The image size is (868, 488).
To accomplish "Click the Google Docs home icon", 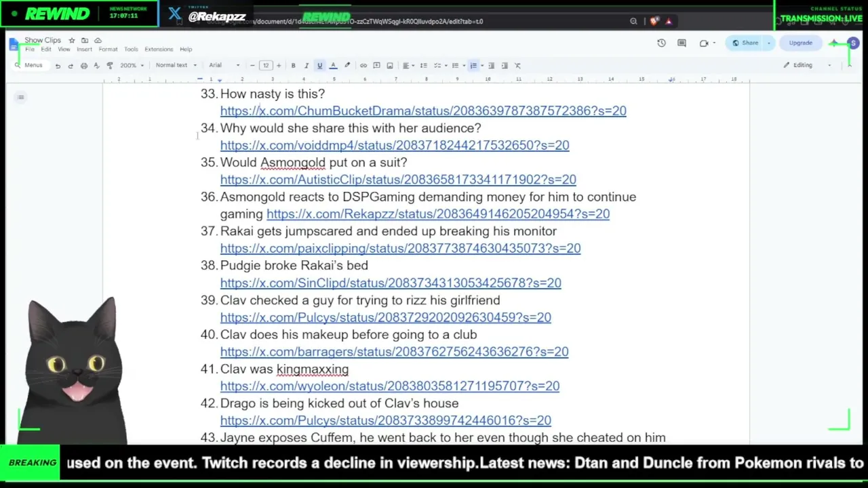I will (x=14, y=44).
